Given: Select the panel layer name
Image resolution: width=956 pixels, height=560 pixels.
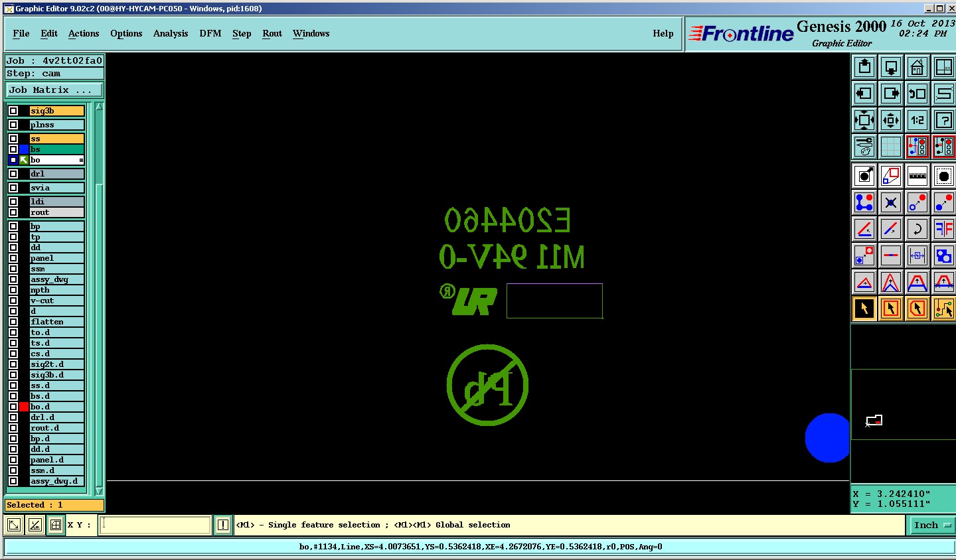Looking at the screenshot, I should click(x=57, y=258).
